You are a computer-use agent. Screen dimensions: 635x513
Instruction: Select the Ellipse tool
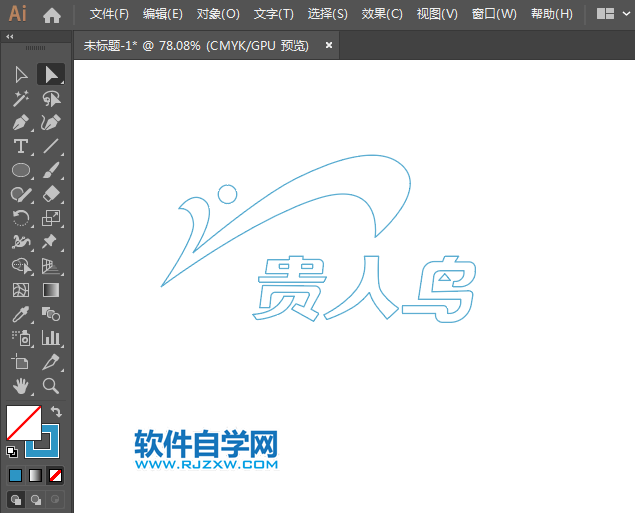21,170
